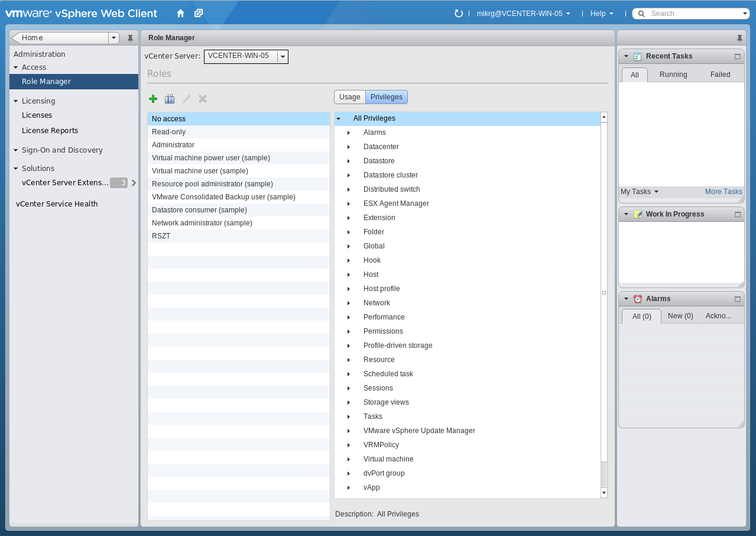Screen dimensions: 756x536
Task: Select the All tab in Recent Tasks
Action: pyautogui.click(x=635, y=75)
